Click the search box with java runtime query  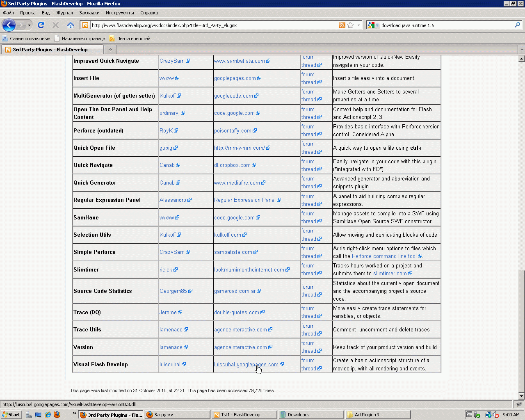446,25
